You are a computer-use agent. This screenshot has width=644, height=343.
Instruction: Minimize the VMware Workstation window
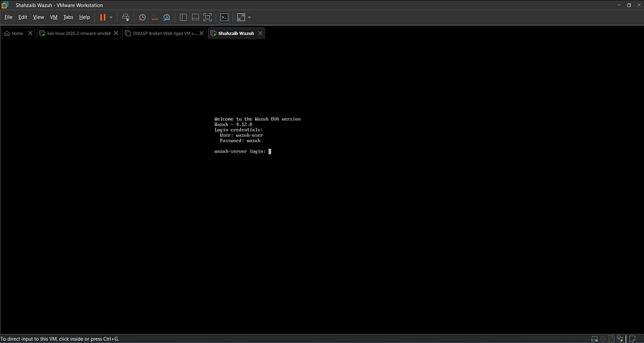[x=620, y=5]
